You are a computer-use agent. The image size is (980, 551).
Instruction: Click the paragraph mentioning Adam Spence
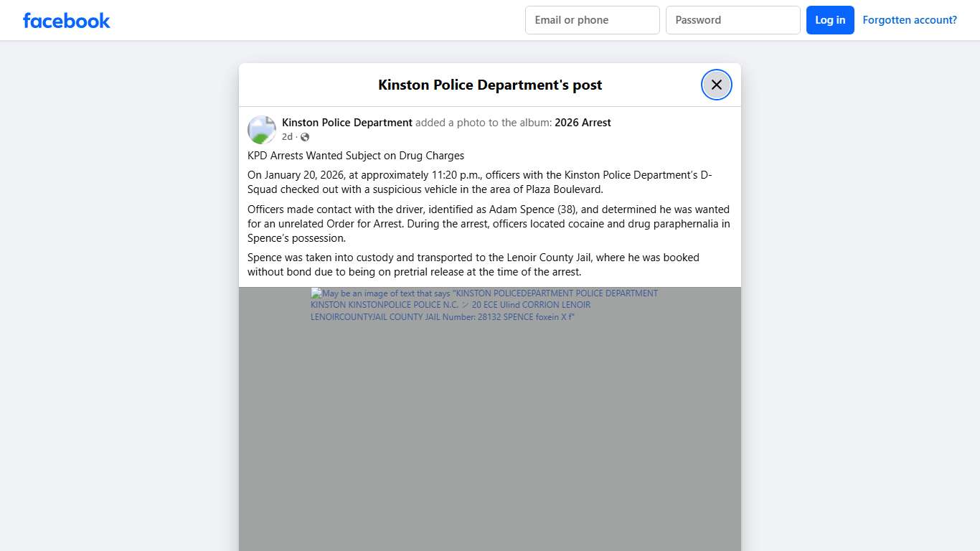[488, 223]
